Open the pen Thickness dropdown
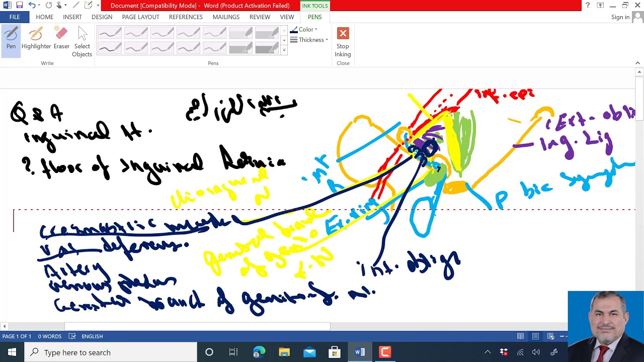The width and height of the screenshot is (644, 362). (x=309, y=40)
